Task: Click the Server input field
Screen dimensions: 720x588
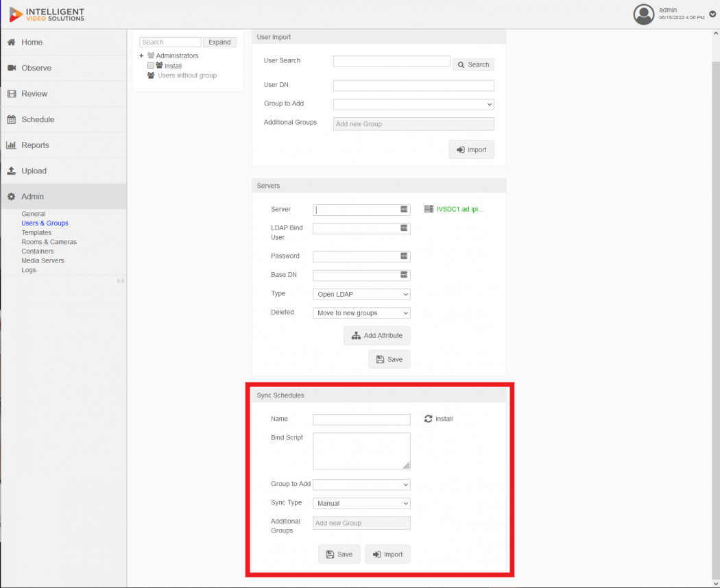Action: pyautogui.click(x=361, y=210)
